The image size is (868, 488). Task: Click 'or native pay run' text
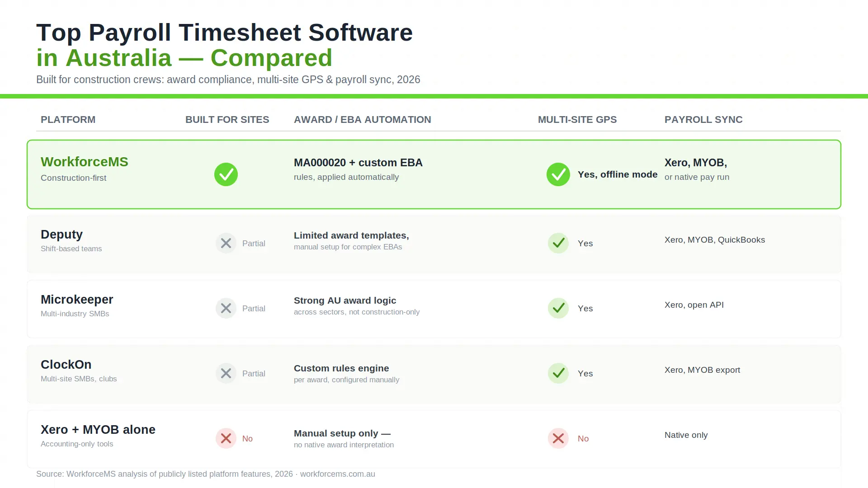(x=697, y=177)
